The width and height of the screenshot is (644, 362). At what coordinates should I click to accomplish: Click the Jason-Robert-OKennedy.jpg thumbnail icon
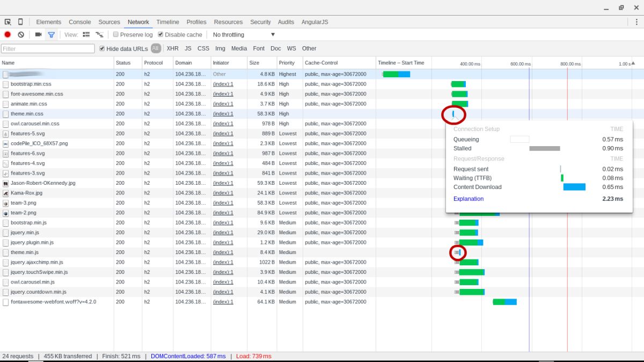click(5, 183)
